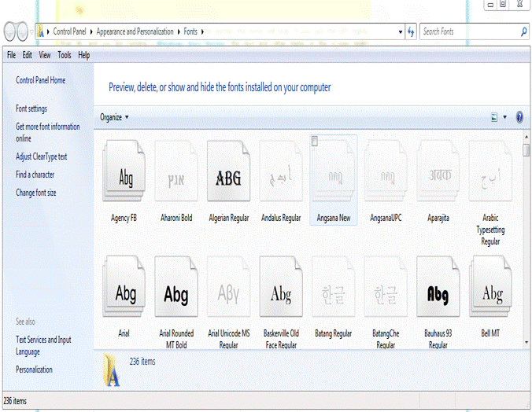The image size is (532, 412).
Task: Click the Fonts folder icon in address bar
Action: tap(40, 31)
